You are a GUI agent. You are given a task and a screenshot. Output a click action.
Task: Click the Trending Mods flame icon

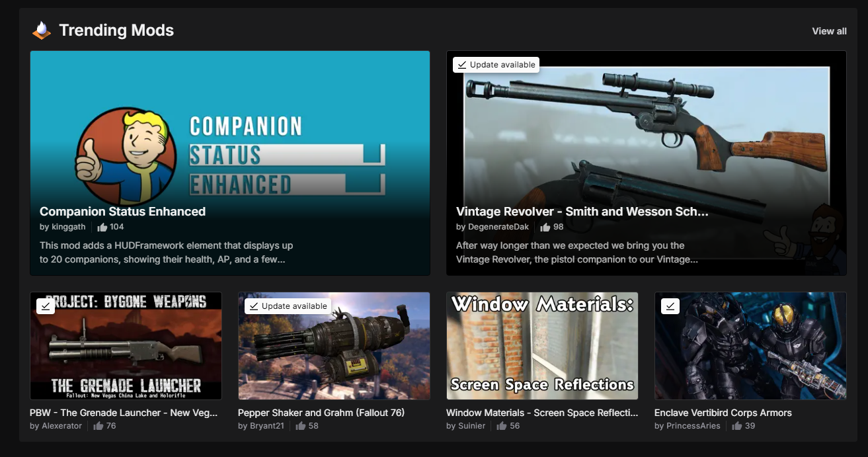coord(42,30)
